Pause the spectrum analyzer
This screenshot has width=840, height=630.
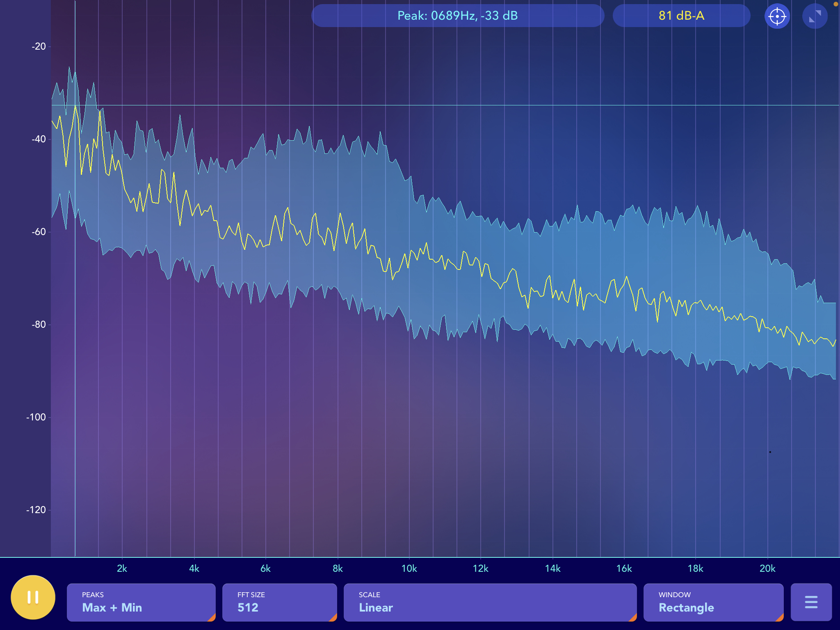point(33,597)
